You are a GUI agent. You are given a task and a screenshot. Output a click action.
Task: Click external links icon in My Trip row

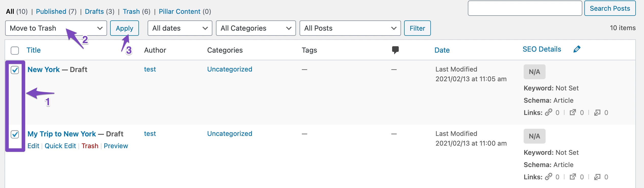point(573,177)
